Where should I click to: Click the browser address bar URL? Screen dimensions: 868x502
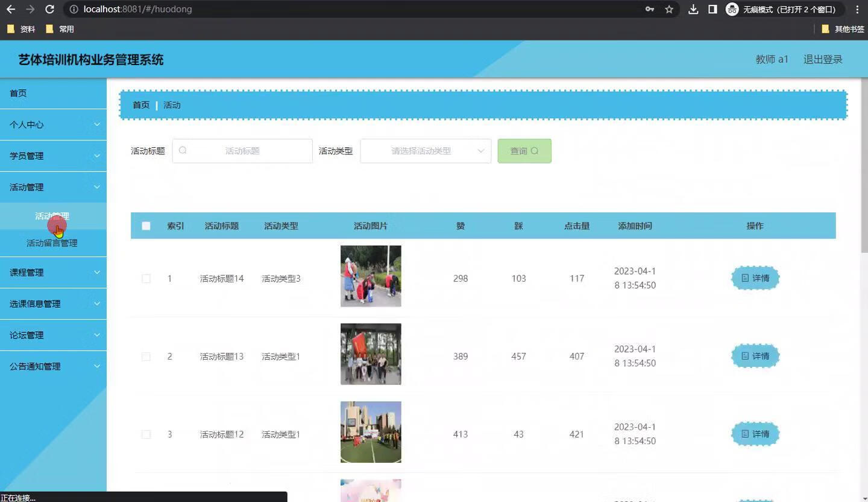point(138,9)
